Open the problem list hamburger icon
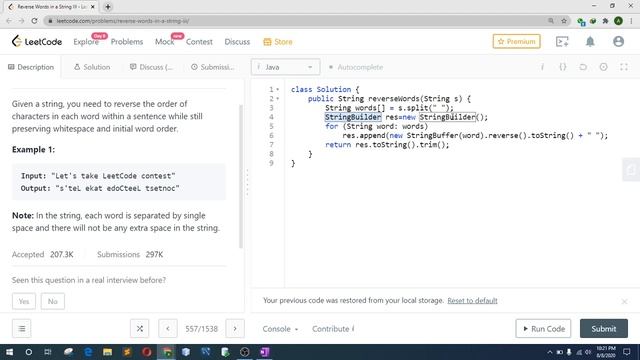Image resolution: width=640 pixels, height=360 pixels. 22,329
